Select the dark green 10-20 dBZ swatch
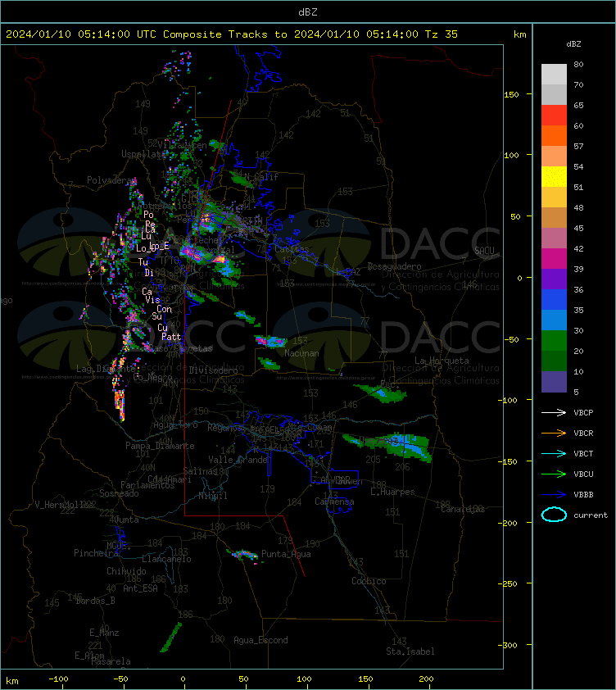 [x=554, y=361]
